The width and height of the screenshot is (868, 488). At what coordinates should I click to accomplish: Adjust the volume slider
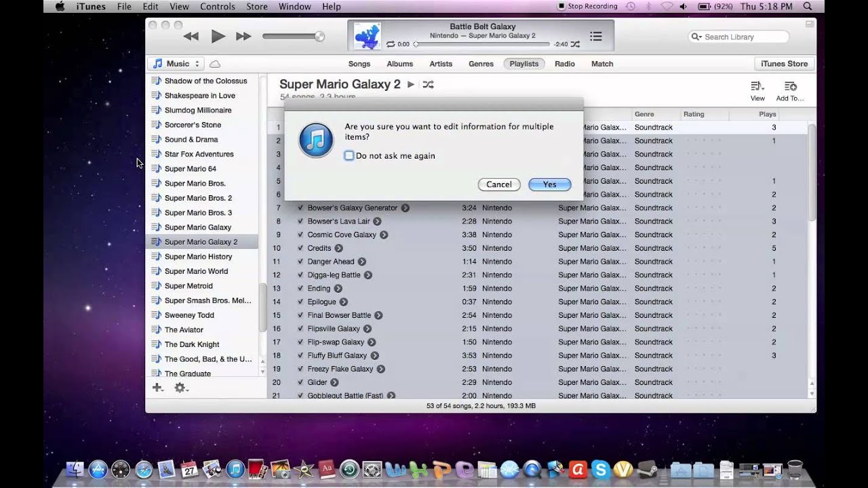click(x=294, y=37)
